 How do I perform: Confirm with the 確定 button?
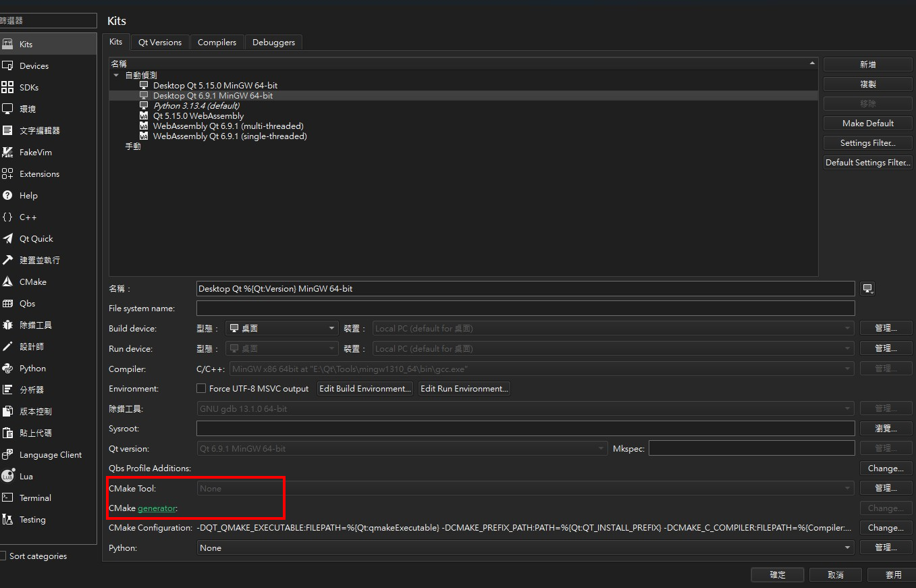[778, 574]
